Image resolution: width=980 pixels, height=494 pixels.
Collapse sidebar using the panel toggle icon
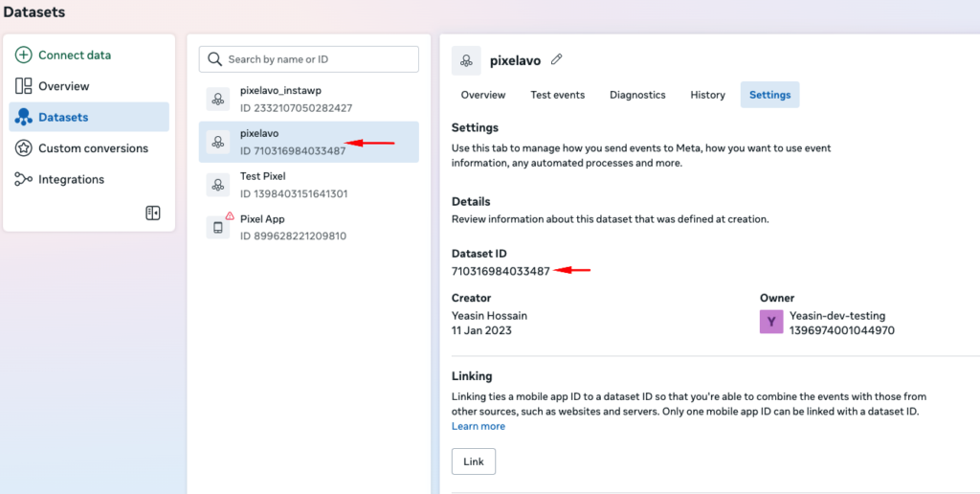coord(153,213)
